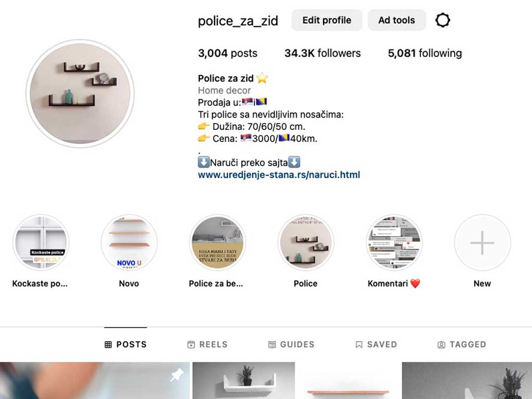Switch to the Reels tab

tap(207, 344)
